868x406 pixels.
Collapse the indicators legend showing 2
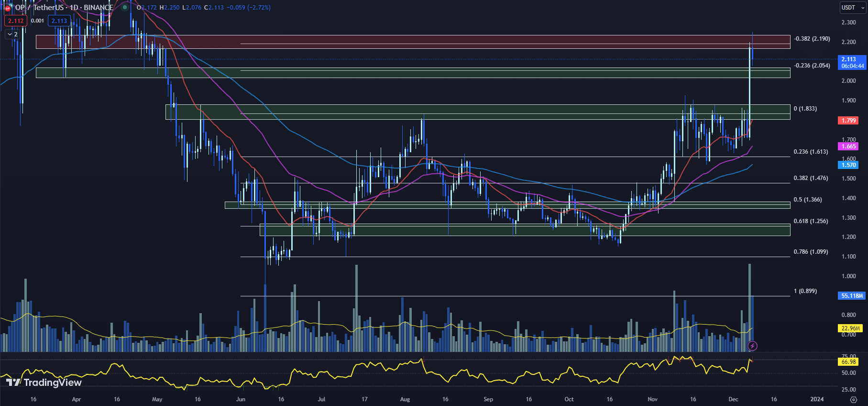tap(12, 34)
